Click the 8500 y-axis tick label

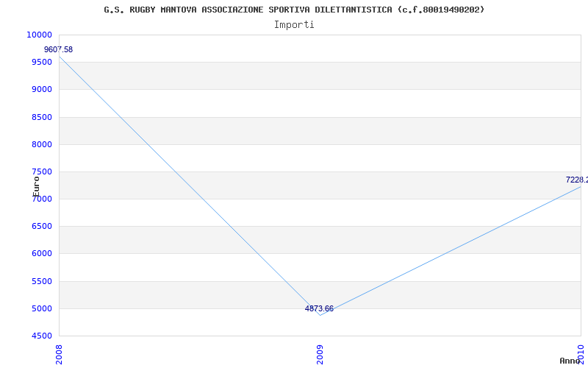click(x=41, y=117)
